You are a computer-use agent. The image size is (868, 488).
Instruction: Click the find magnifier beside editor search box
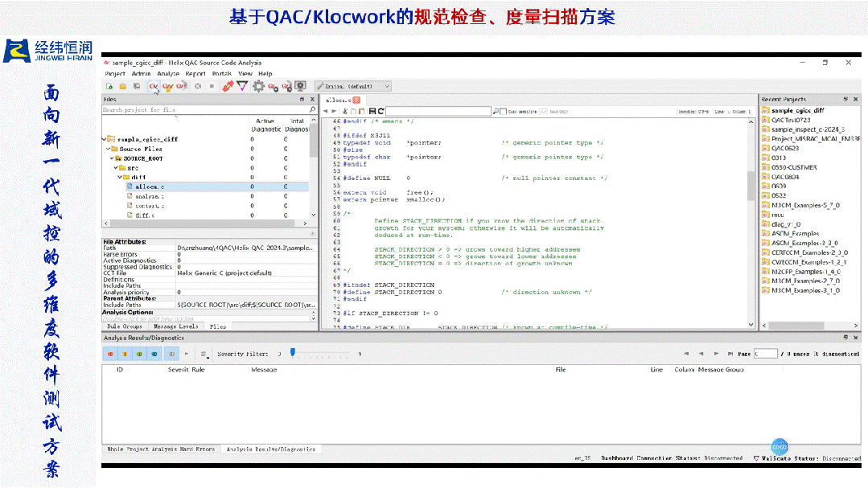pos(496,111)
